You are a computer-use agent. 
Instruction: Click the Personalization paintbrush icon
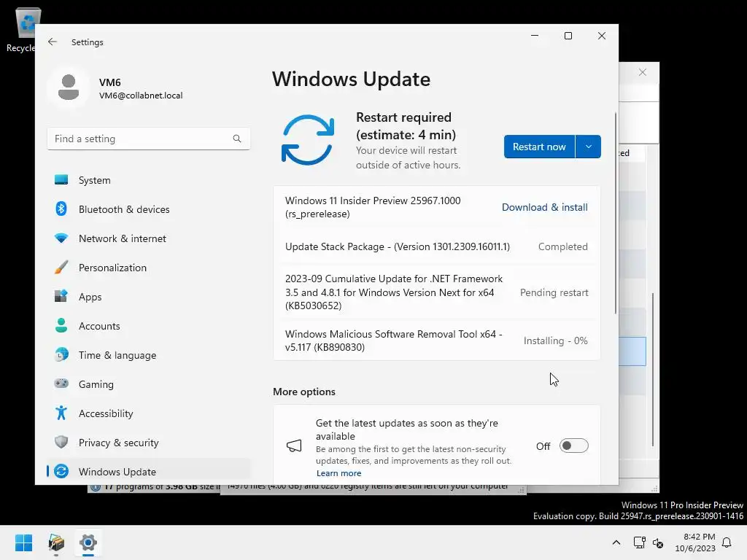coord(61,267)
